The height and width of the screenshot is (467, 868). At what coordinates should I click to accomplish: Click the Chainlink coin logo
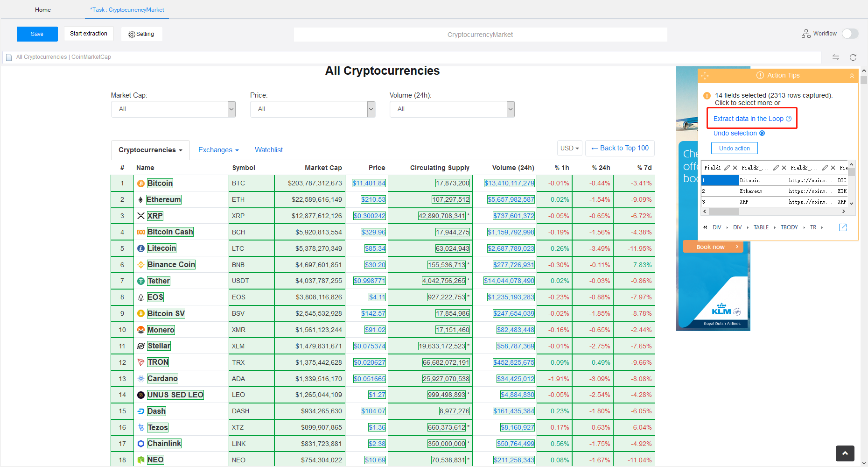pos(141,444)
